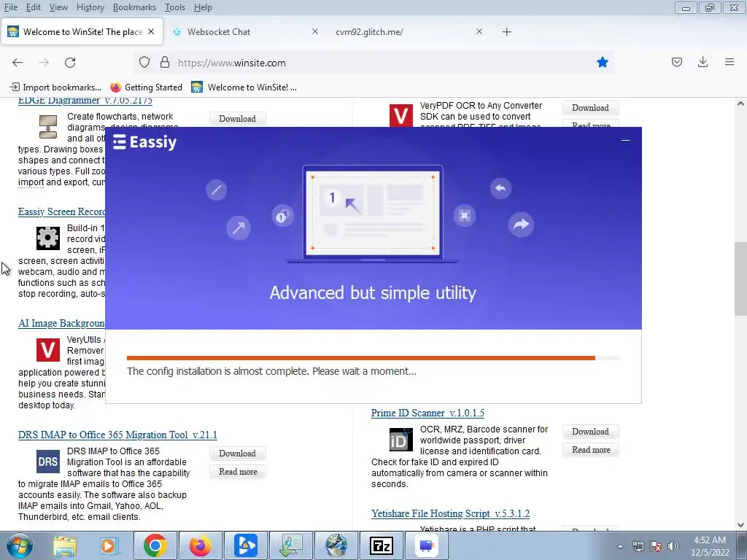
Task: Click Download for DRS IMAP Migration Tool
Action: pyautogui.click(x=237, y=454)
